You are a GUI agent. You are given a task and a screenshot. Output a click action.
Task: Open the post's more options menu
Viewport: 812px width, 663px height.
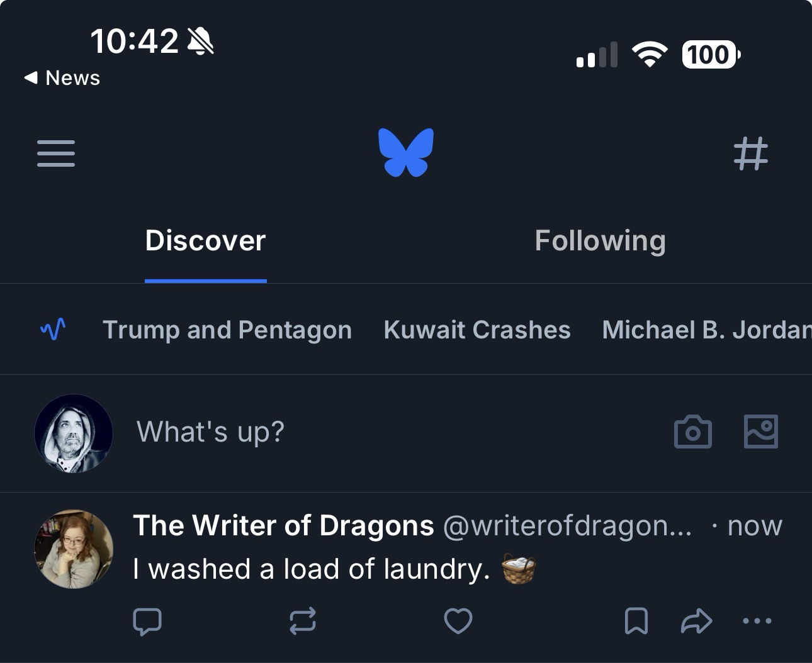pos(757,621)
